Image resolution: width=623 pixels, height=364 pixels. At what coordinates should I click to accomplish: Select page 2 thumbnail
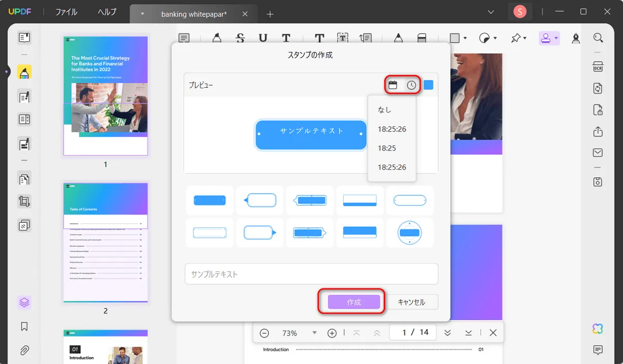click(x=105, y=242)
